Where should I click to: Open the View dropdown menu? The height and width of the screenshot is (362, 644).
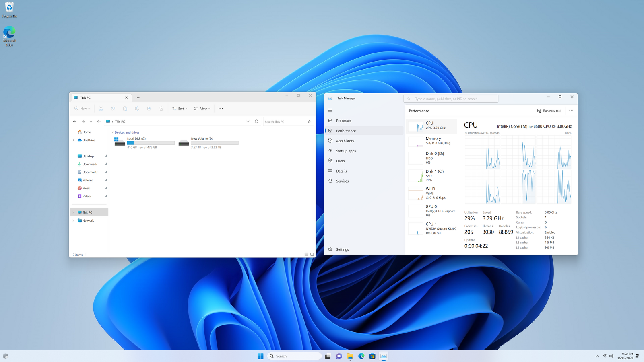click(x=202, y=109)
